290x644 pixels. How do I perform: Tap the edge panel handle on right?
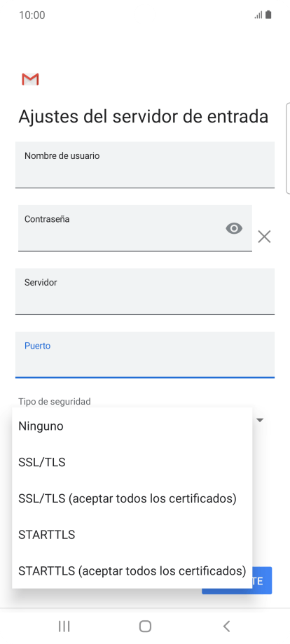click(x=287, y=148)
